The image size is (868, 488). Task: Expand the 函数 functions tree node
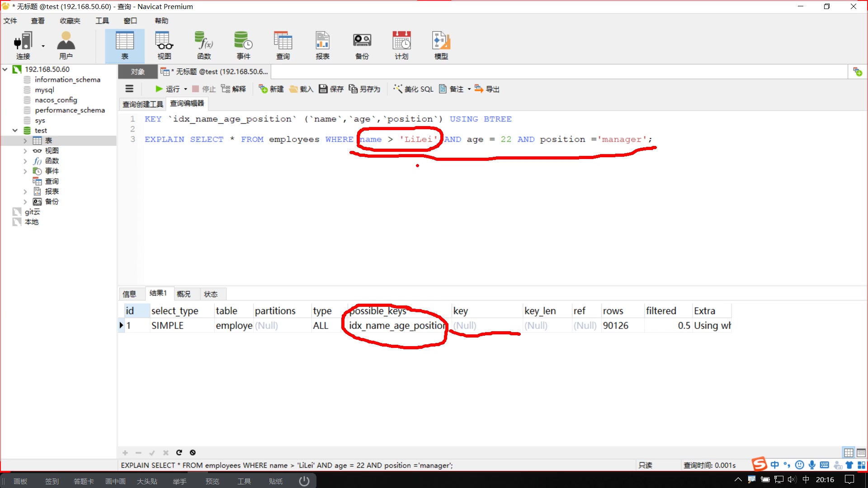[25, 161]
